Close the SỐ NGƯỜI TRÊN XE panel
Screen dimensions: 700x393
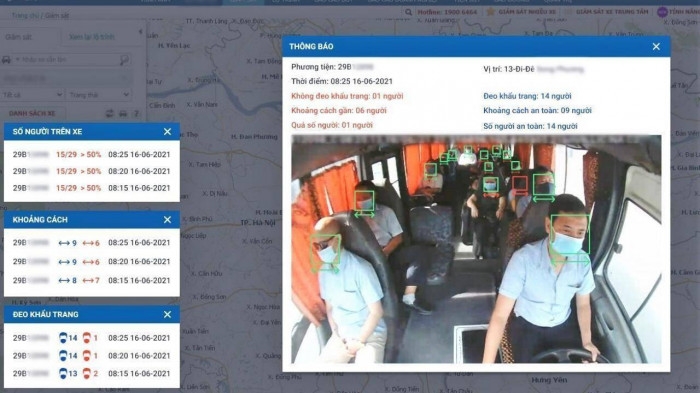point(167,132)
